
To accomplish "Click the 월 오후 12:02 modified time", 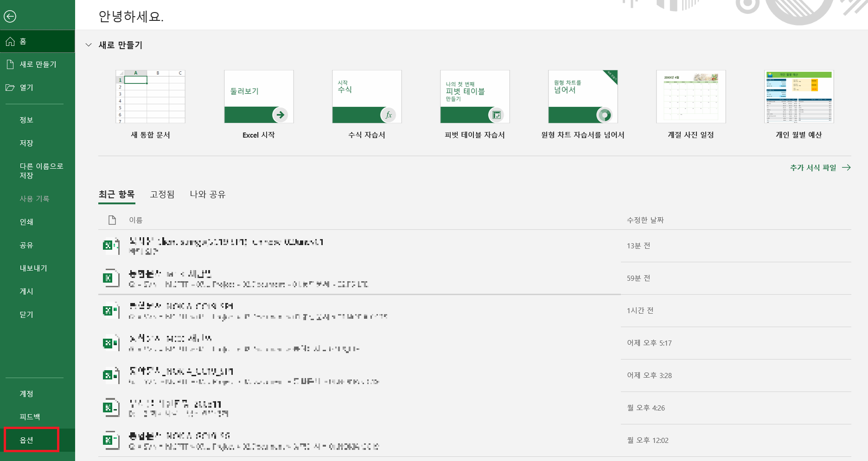I will [x=648, y=440].
